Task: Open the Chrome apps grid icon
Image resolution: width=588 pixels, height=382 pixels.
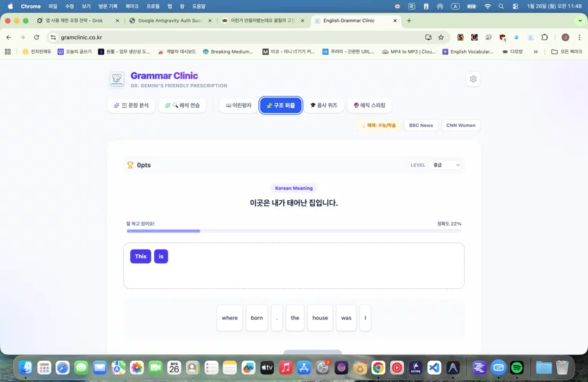Action: [8, 51]
